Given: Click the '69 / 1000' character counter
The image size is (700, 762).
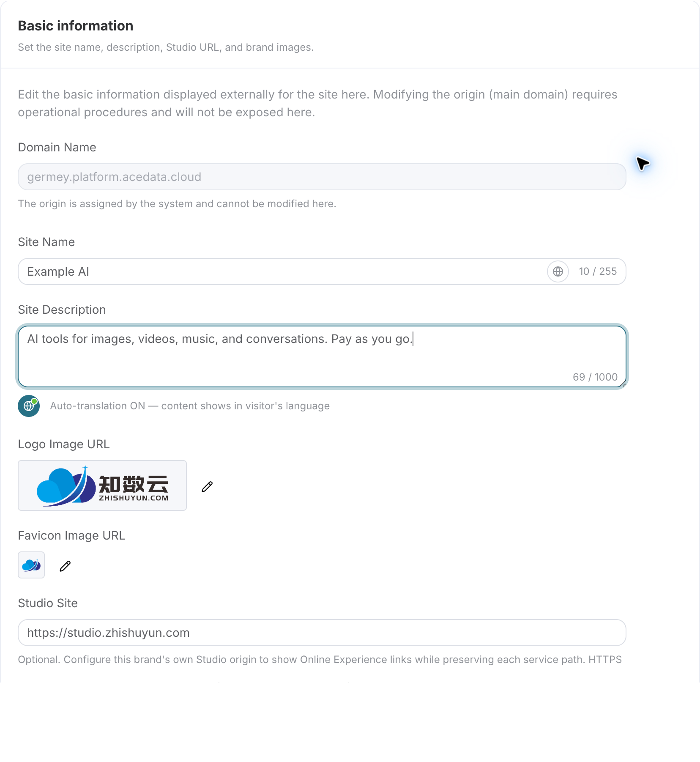Looking at the screenshot, I should [x=595, y=377].
